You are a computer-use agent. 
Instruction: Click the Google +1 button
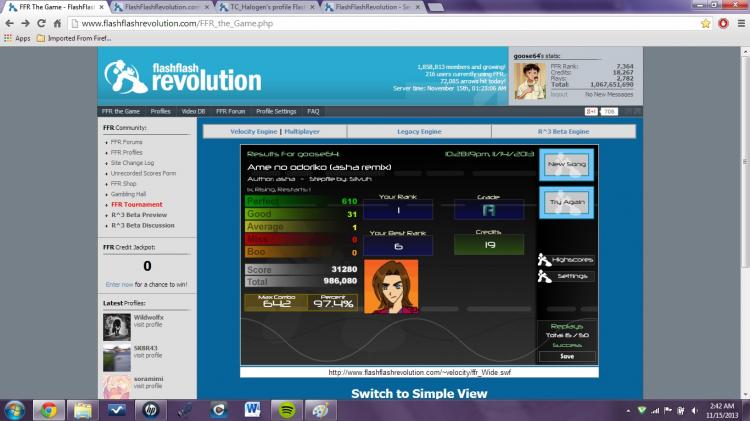click(591, 111)
